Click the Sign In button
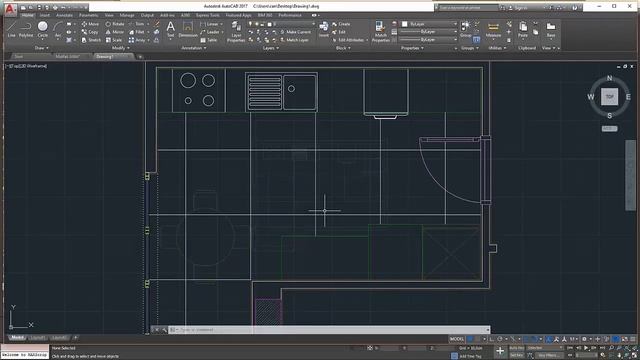The height and width of the screenshot is (360, 640). click(x=518, y=7)
